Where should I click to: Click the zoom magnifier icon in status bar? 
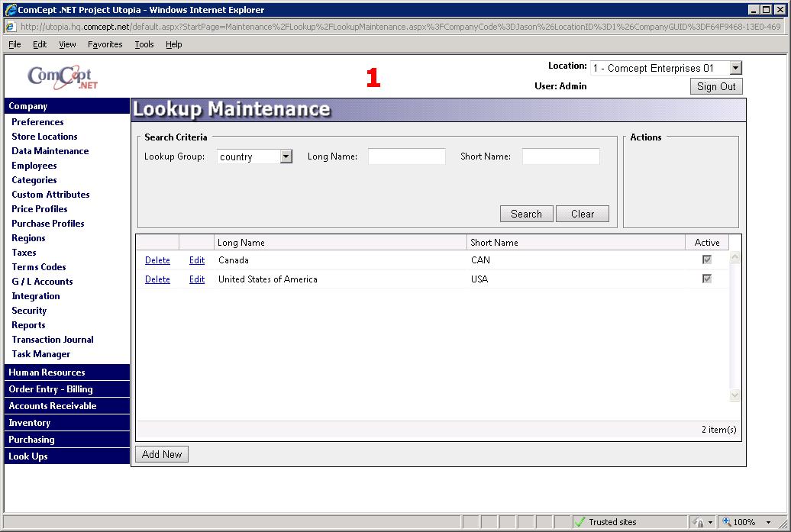(x=727, y=522)
